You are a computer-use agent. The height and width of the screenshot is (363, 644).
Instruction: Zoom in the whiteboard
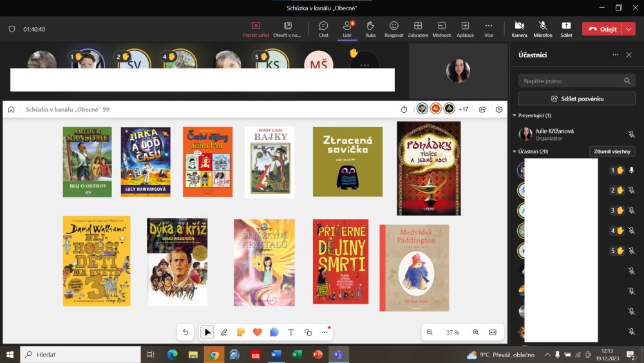click(x=476, y=332)
